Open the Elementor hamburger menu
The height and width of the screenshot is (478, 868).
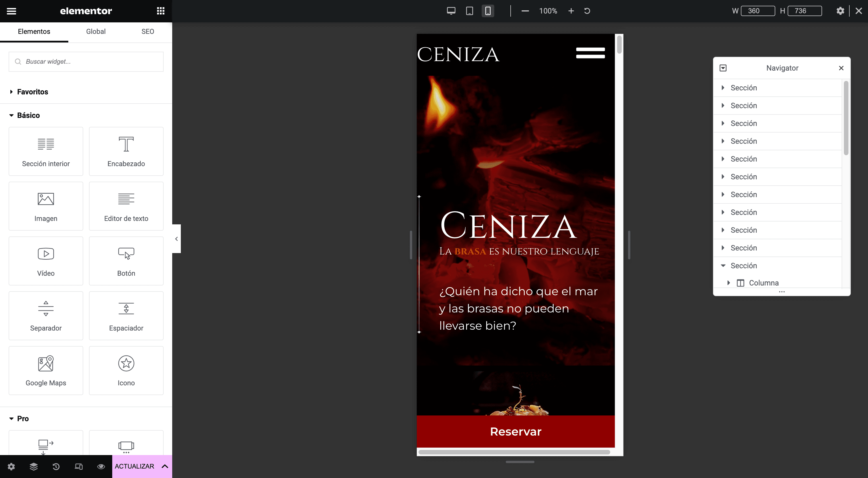click(x=11, y=11)
